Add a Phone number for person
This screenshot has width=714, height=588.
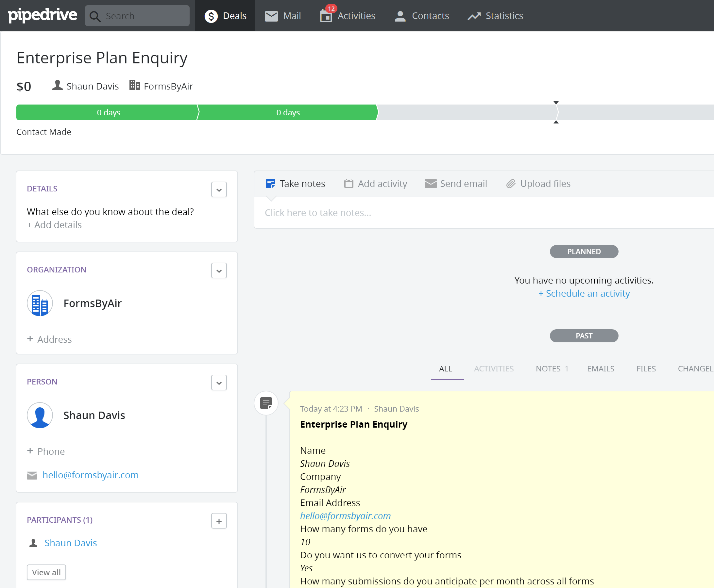tap(46, 451)
